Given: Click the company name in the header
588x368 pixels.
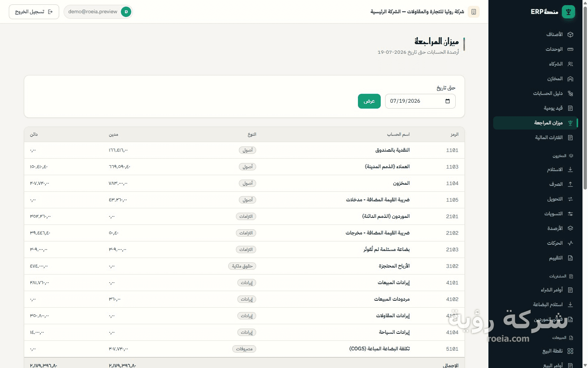Looking at the screenshot, I should tap(417, 12).
